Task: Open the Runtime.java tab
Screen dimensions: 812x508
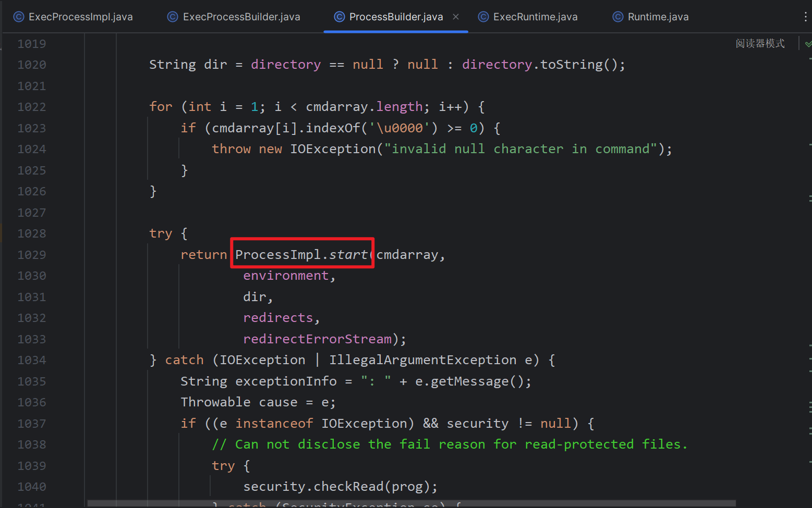Action: tap(658, 17)
